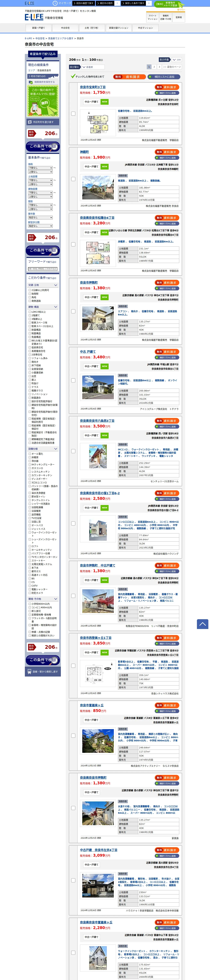The height and width of the screenshot is (980, 210).
Task: Click メルマガ登録 smartphone banner
Action: tap(43, 101)
